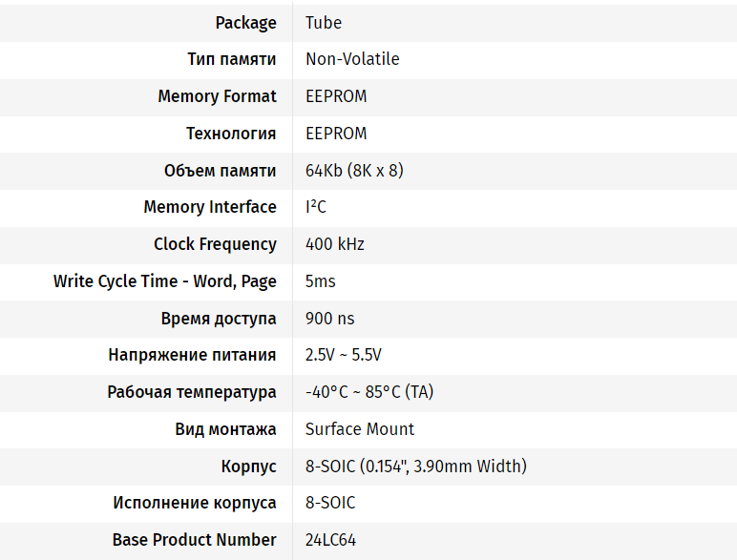Click the 'I²C' interface value
This screenshot has height=560, width=737.
click(316, 207)
